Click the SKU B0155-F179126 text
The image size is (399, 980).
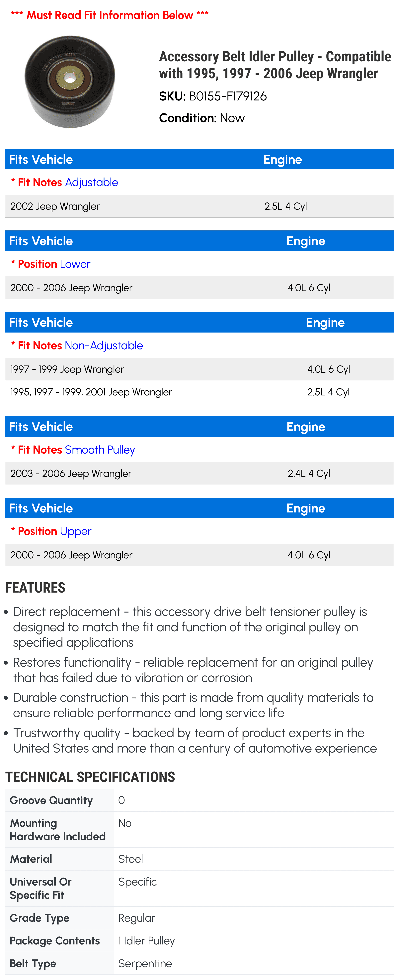tap(213, 96)
